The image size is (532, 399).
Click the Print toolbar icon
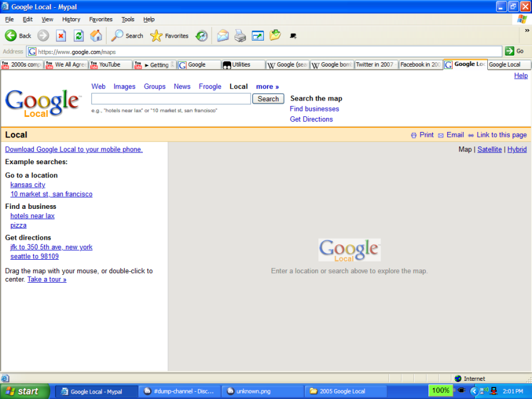240,36
